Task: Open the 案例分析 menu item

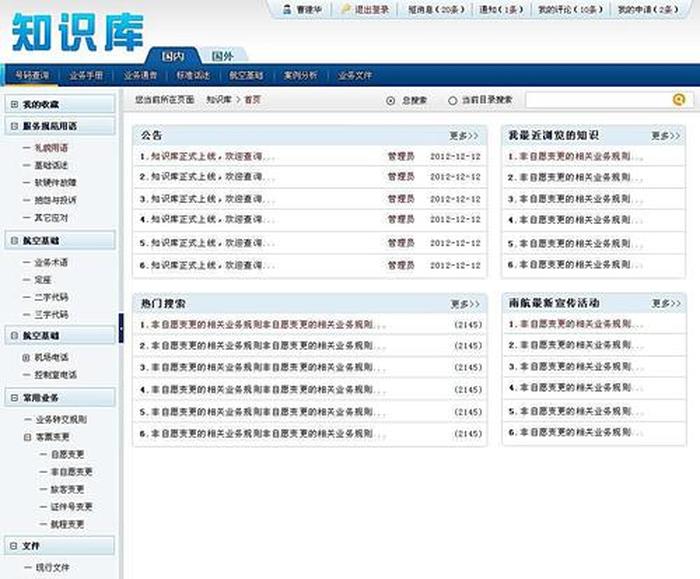Action: [x=300, y=75]
